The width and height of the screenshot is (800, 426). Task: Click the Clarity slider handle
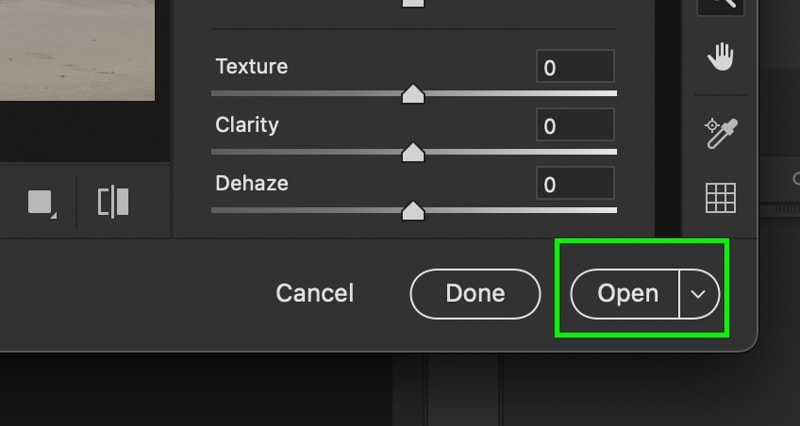click(x=413, y=153)
